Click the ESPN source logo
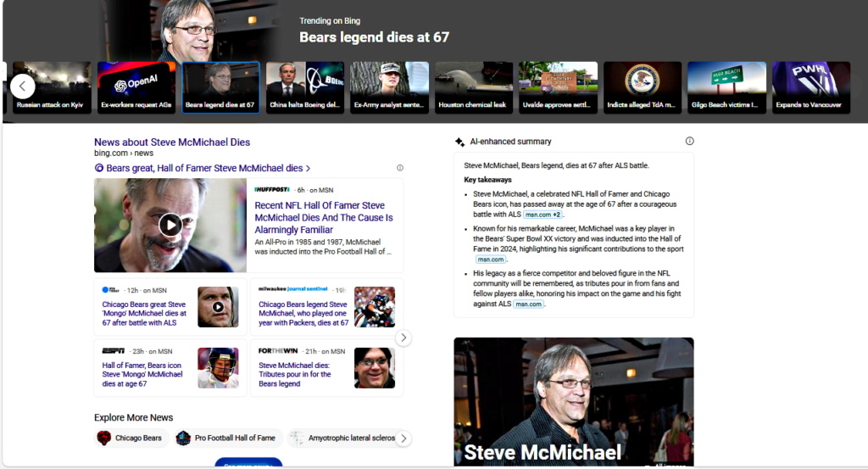This screenshot has height=469, width=868. pos(113,351)
